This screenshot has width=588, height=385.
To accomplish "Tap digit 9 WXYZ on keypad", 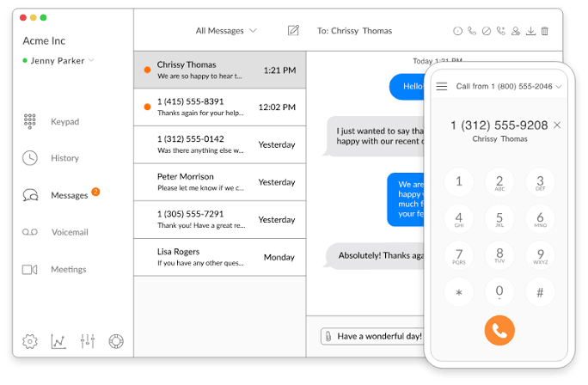I will click(540, 255).
